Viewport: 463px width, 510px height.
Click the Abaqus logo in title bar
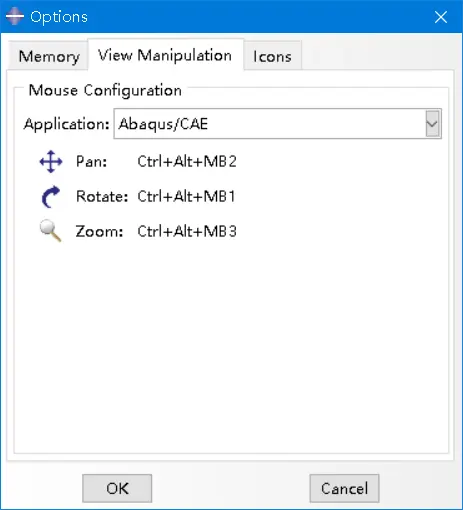15,16
